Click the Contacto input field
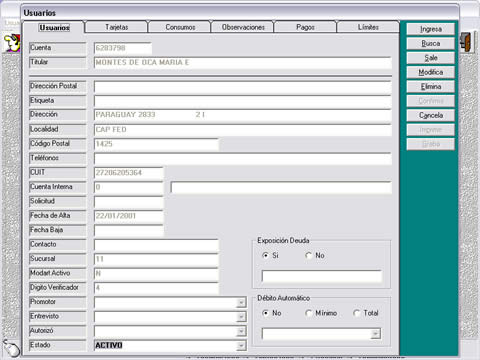 [x=156, y=245]
